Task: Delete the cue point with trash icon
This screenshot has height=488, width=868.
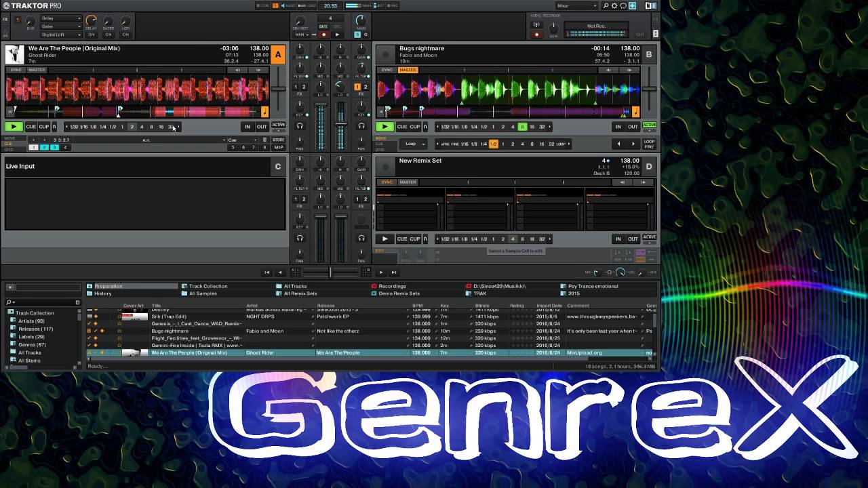Action: coord(264,140)
